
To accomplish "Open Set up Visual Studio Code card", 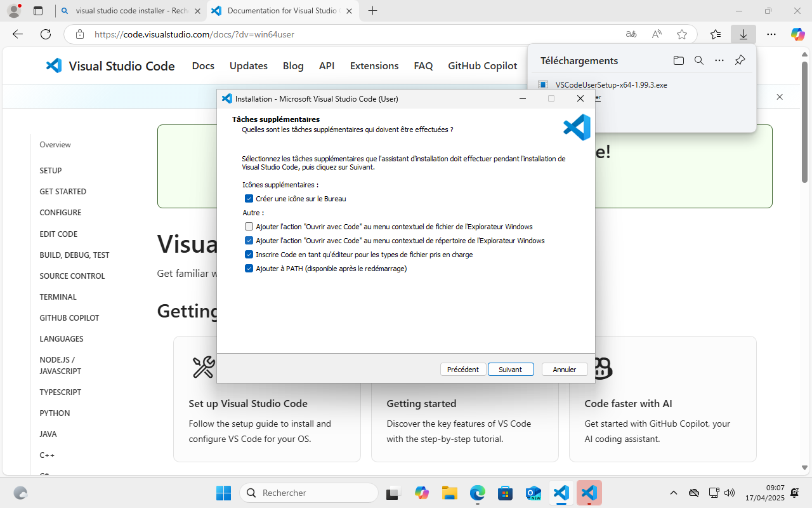I will [266, 399].
